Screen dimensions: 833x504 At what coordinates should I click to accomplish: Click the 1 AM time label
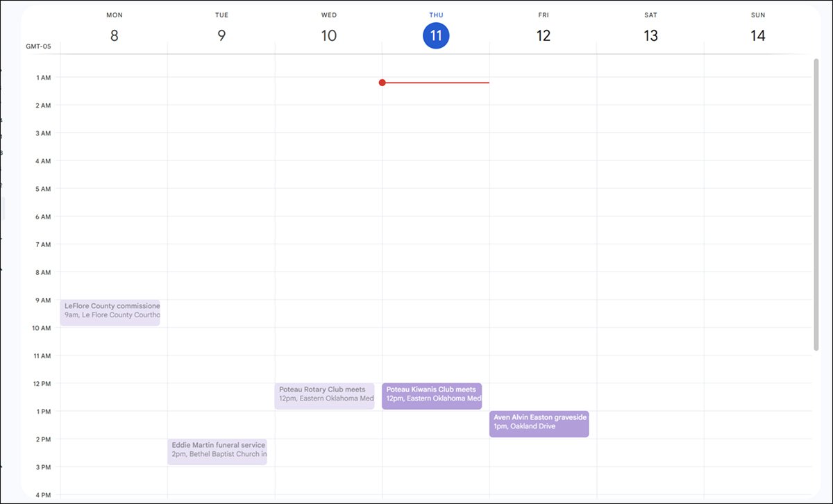point(43,78)
